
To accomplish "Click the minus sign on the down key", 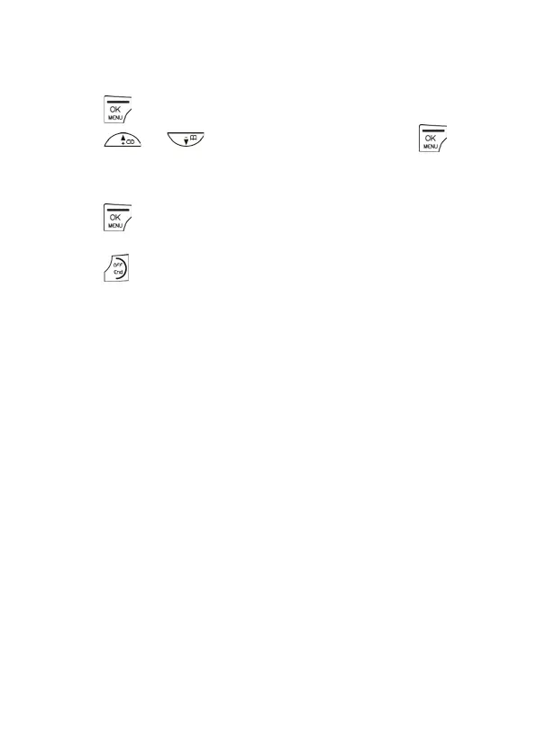I will pyautogui.click(x=186, y=137).
